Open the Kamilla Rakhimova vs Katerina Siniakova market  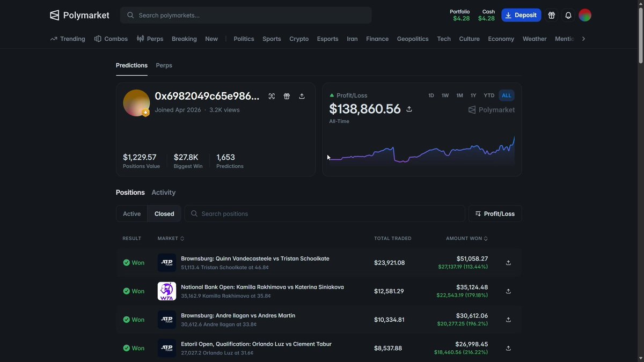pos(262,287)
